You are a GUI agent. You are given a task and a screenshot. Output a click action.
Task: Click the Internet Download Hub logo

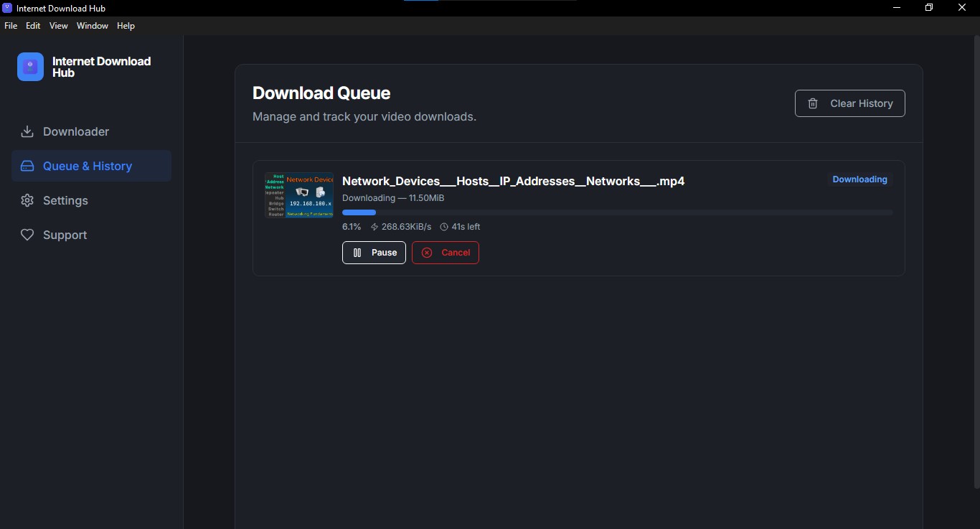click(x=29, y=66)
